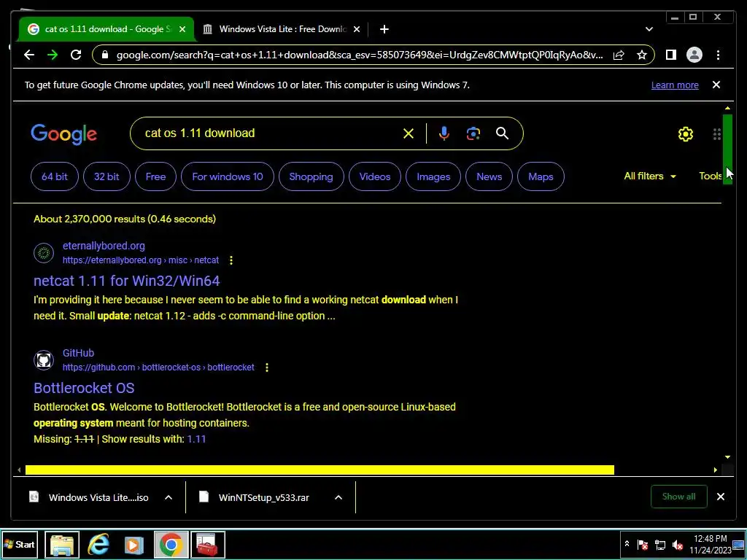
Task: Open Windows Media Player from taskbar
Action: point(134,544)
